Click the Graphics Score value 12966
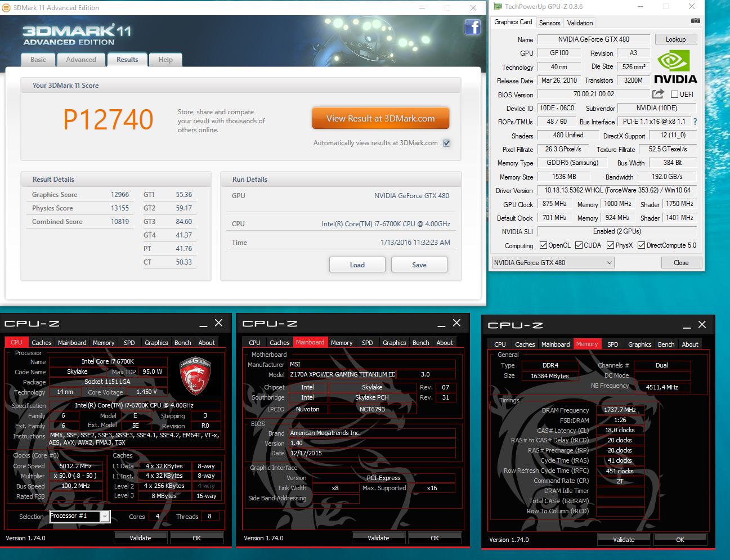730x560 pixels. (120, 195)
